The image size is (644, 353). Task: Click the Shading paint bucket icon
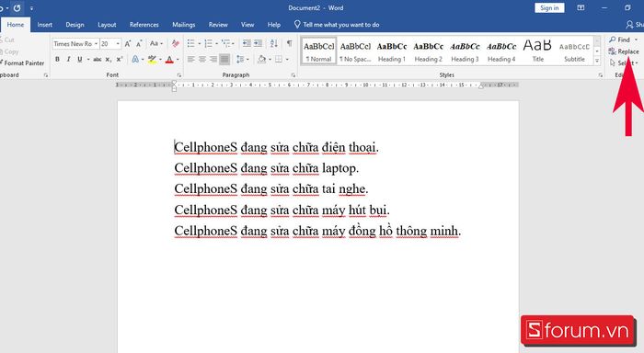point(261,60)
